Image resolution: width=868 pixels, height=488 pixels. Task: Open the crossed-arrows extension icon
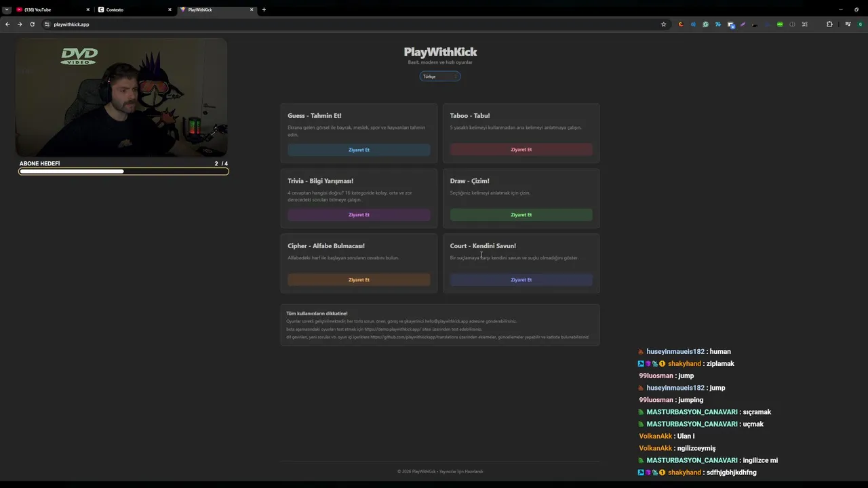coord(804,24)
